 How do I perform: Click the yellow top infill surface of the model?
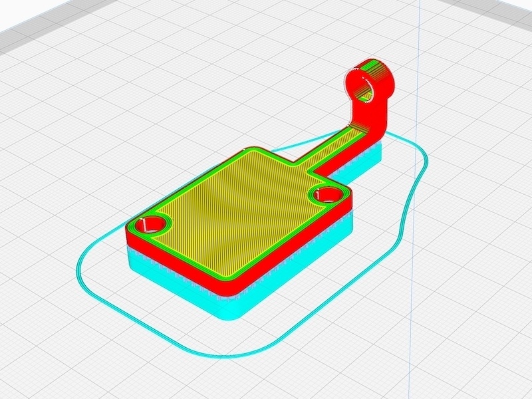coord(241,212)
